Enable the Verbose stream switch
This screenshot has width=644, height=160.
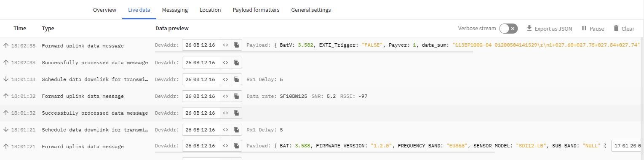point(508,29)
